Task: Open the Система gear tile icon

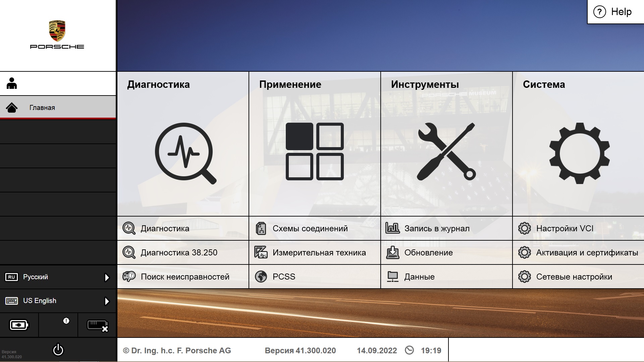Action: (x=579, y=153)
